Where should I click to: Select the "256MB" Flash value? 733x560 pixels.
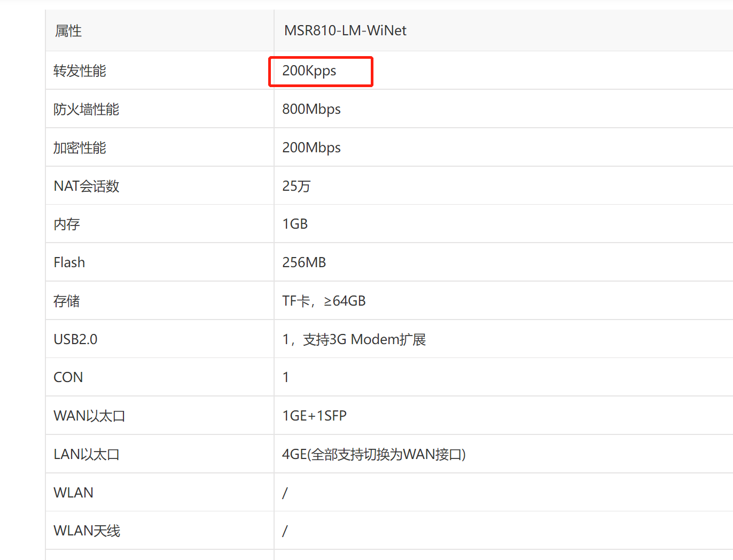pos(304,262)
